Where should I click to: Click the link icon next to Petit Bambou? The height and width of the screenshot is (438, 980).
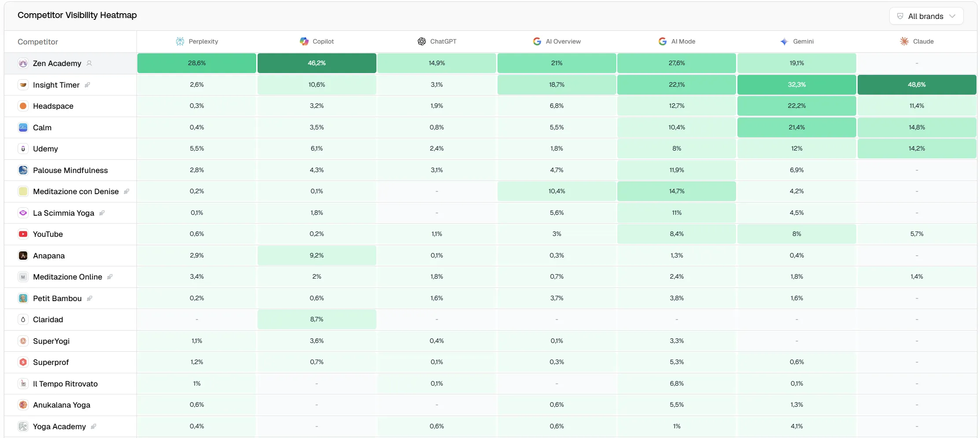click(89, 298)
